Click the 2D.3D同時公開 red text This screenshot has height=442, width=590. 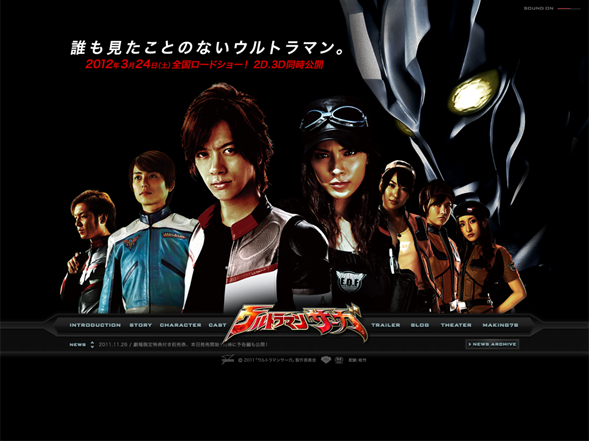coord(288,64)
